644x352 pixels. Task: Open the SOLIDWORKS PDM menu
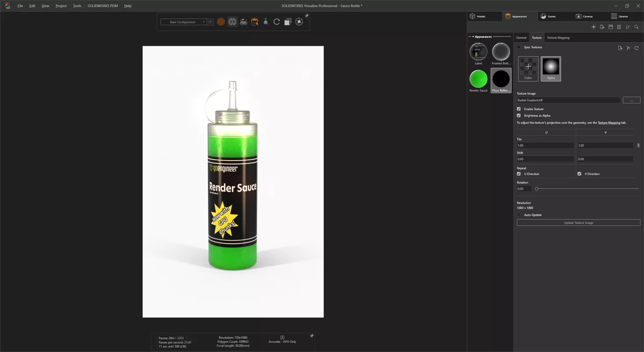(x=102, y=6)
